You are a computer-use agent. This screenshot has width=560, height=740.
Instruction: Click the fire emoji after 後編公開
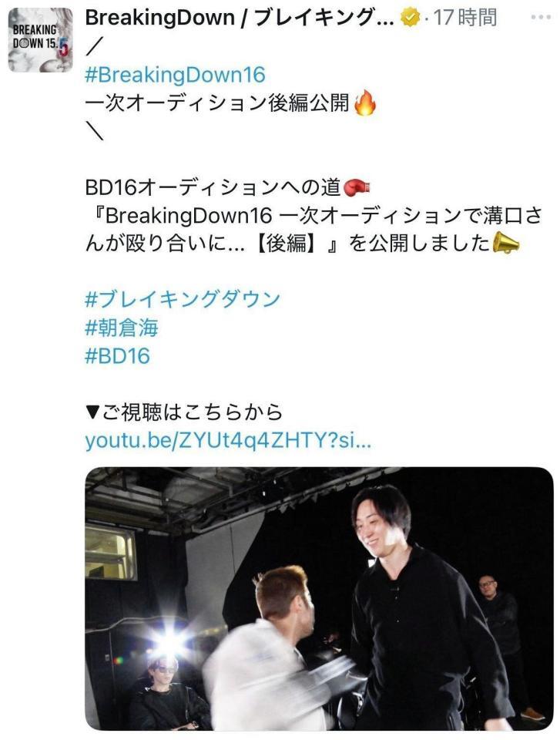[x=364, y=103]
